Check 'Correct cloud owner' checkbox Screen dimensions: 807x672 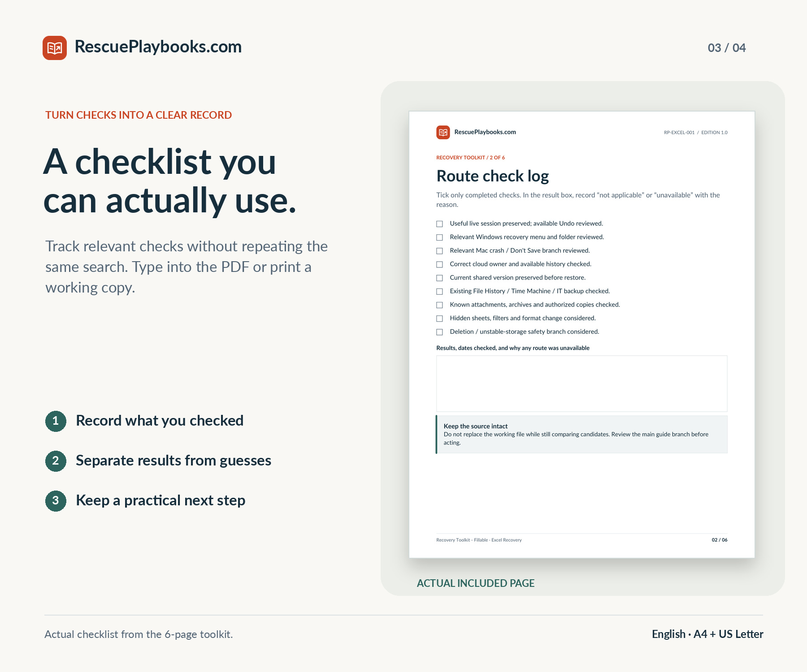pyautogui.click(x=440, y=264)
